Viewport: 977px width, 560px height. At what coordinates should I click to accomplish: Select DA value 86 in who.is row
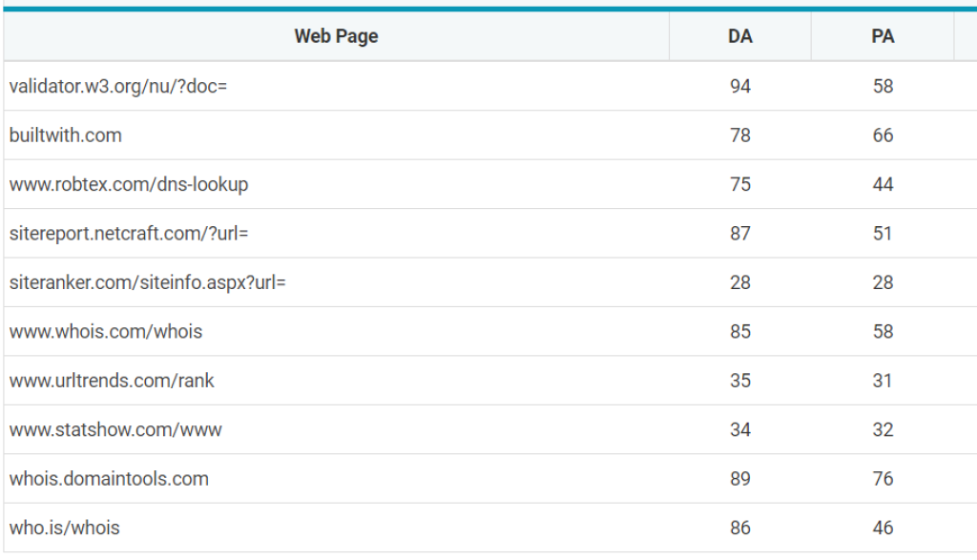[x=739, y=528]
